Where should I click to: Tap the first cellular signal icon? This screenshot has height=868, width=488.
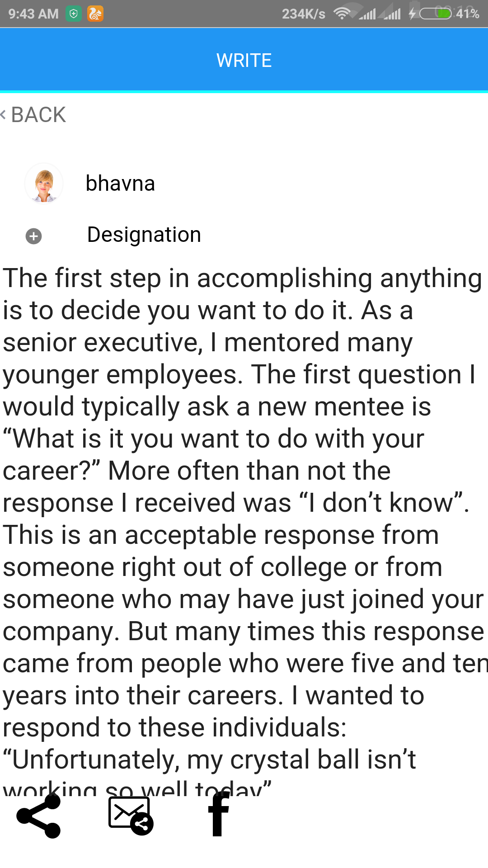tap(368, 14)
